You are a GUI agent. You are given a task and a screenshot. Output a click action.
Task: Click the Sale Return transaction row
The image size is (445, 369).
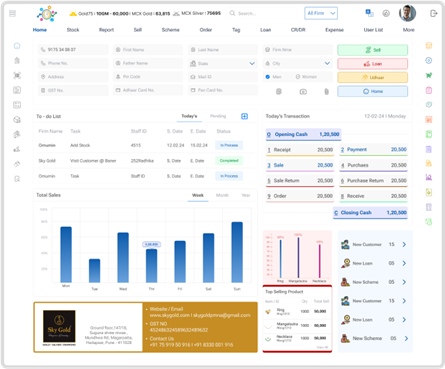click(300, 181)
